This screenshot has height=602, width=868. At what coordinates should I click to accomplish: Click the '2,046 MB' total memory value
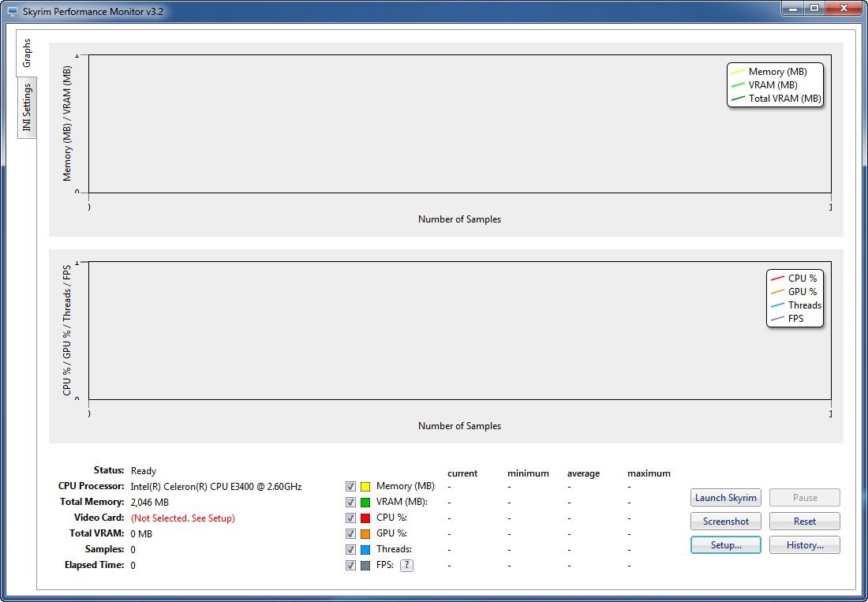click(149, 503)
